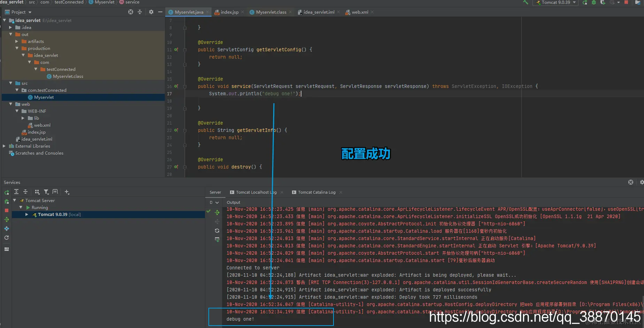Stop the server with Services red square
The image size is (644, 328).
pos(7,210)
